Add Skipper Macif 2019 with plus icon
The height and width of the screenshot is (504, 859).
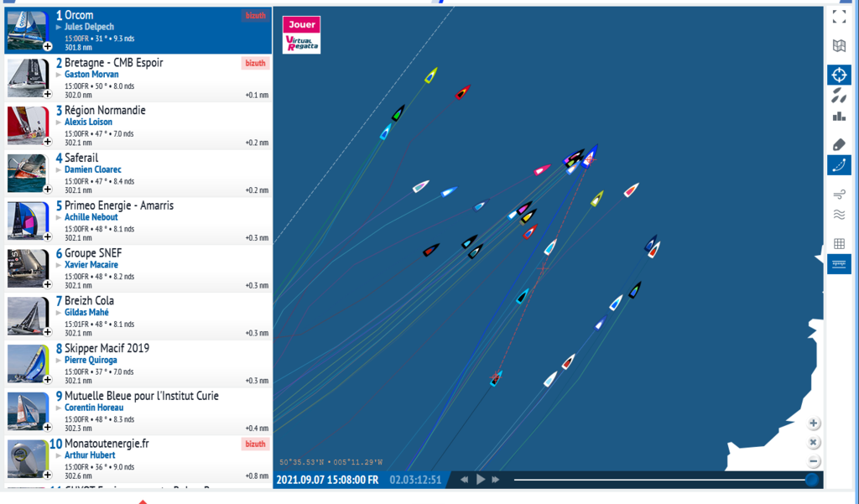pos(48,380)
